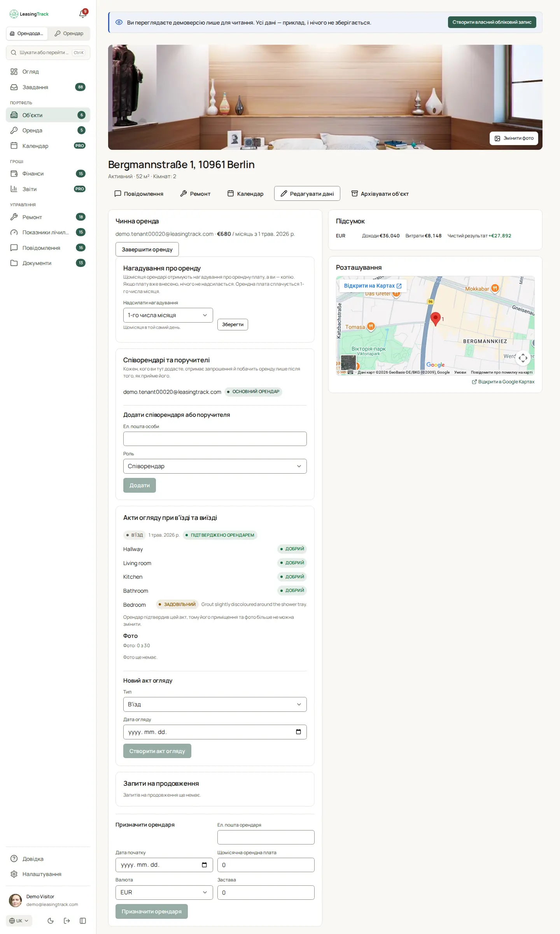Focus the search box Шукати або перейти
560x934 pixels.
click(x=48, y=53)
